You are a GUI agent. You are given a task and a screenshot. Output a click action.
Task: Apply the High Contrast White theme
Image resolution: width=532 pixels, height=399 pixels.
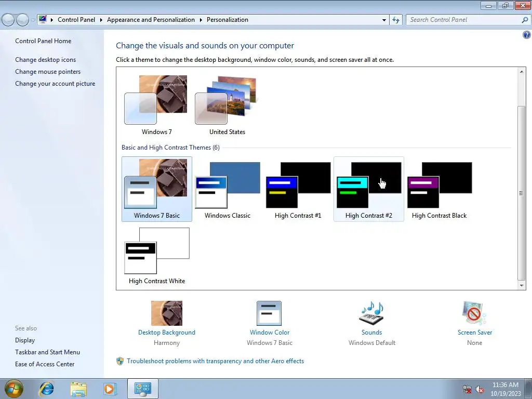click(157, 256)
